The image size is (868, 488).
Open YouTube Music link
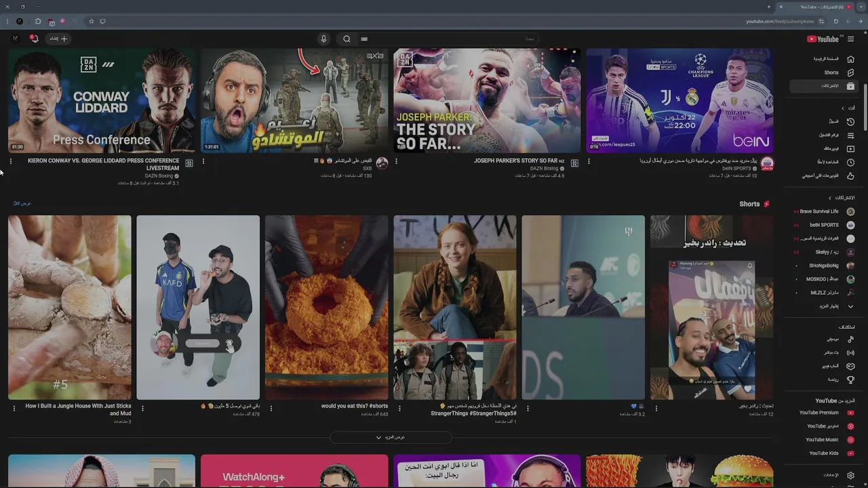click(823, 440)
